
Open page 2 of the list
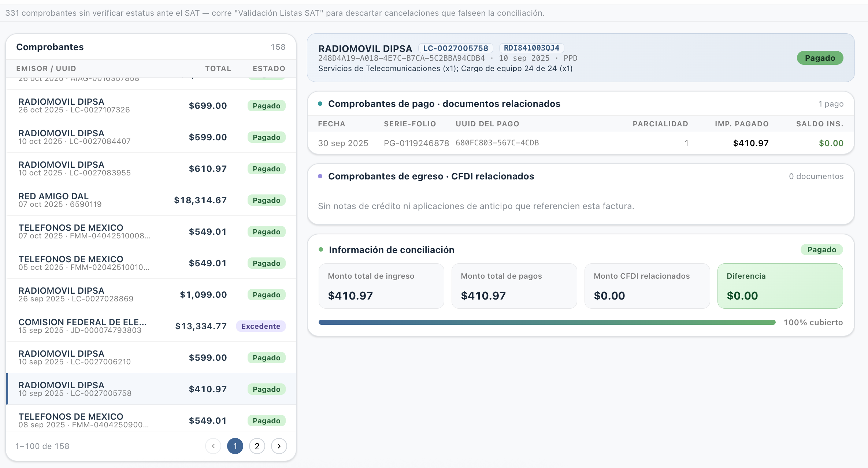(x=257, y=446)
